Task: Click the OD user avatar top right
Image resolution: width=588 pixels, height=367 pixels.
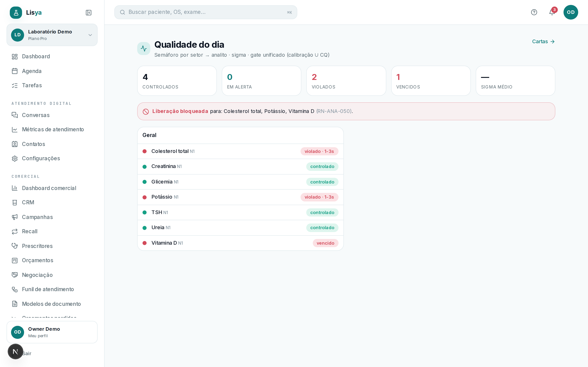Action: [x=570, y=12]
